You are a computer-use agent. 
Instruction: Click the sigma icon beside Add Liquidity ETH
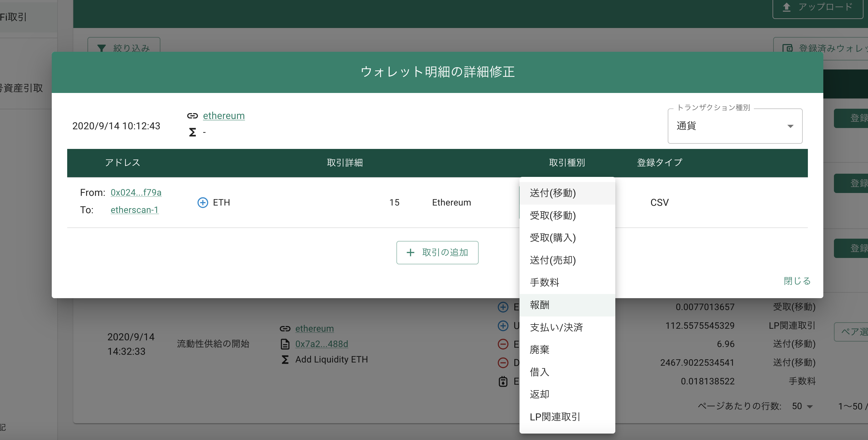tap(285, 359)
